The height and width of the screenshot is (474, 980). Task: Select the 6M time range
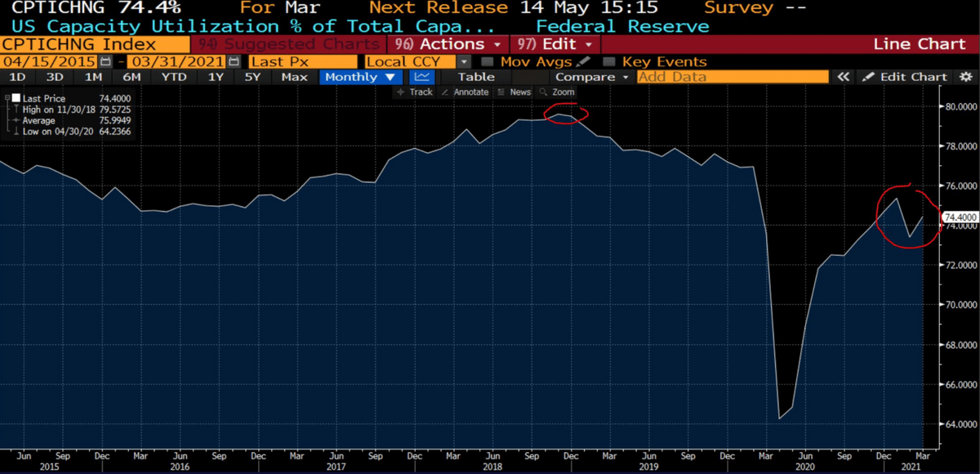pyautogui.click(x=131, y=77)
